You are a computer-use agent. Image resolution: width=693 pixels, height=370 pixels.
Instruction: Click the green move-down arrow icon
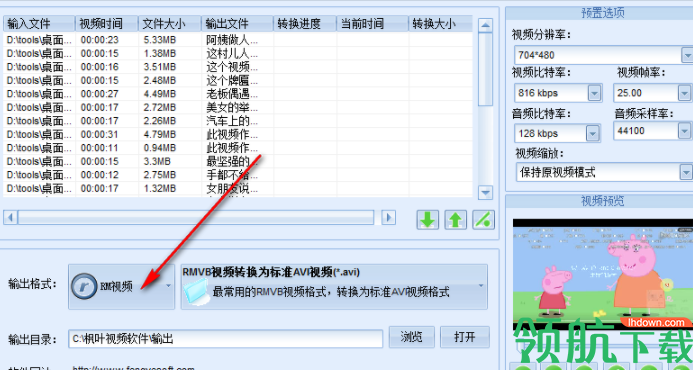(427, 219)
